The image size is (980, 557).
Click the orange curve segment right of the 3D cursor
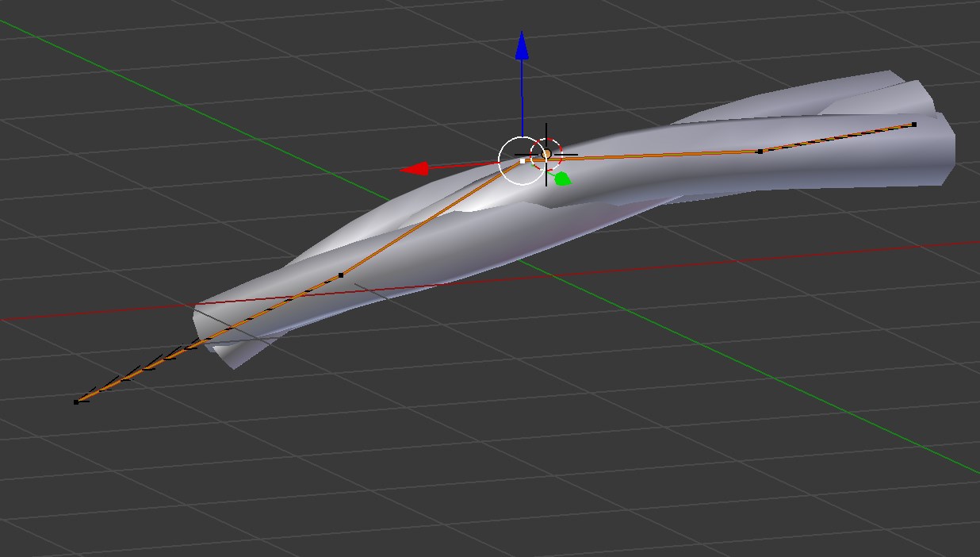click(650, 156)
